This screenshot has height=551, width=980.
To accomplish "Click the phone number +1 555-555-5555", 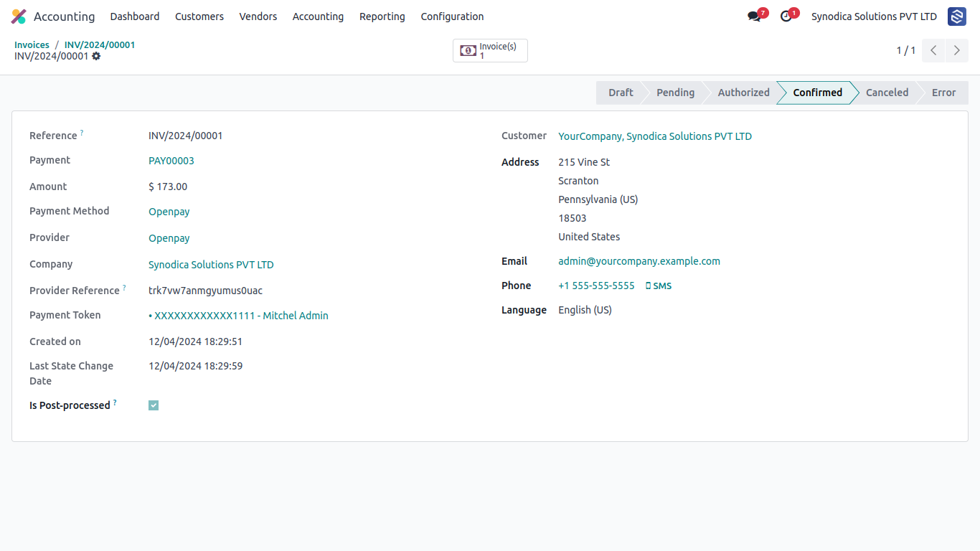I will tap(596, 286).
